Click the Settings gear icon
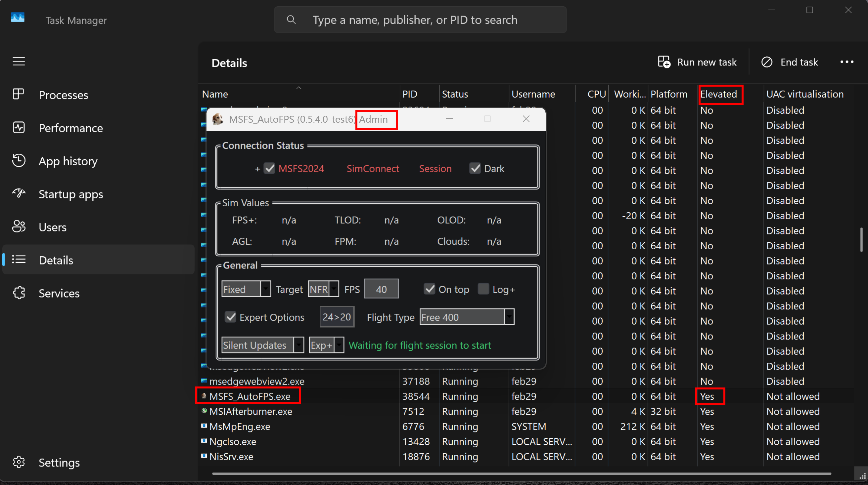868x485 pixels. coord(19,462)
